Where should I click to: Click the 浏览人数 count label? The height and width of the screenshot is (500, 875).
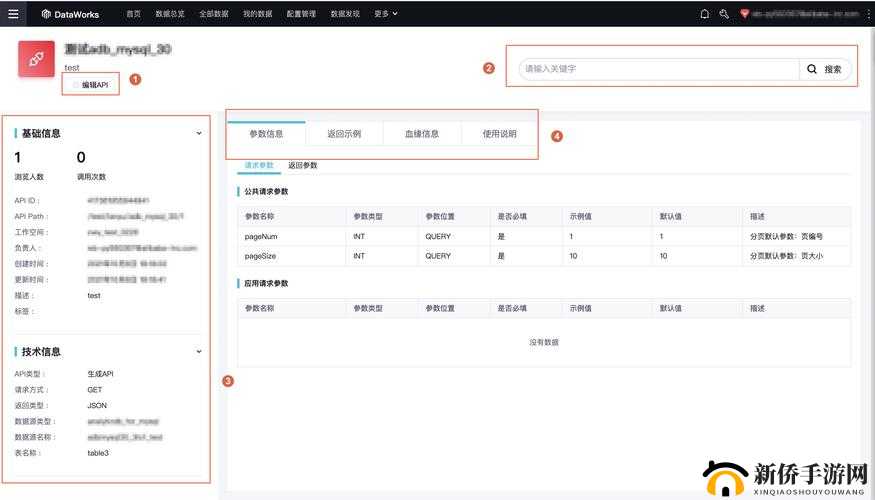[29, 176]
